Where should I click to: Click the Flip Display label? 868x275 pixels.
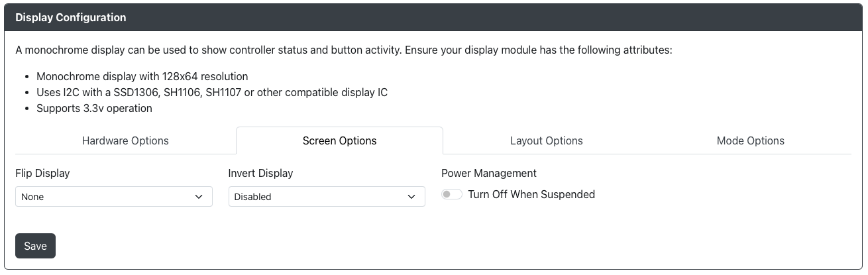click(42, 173)
